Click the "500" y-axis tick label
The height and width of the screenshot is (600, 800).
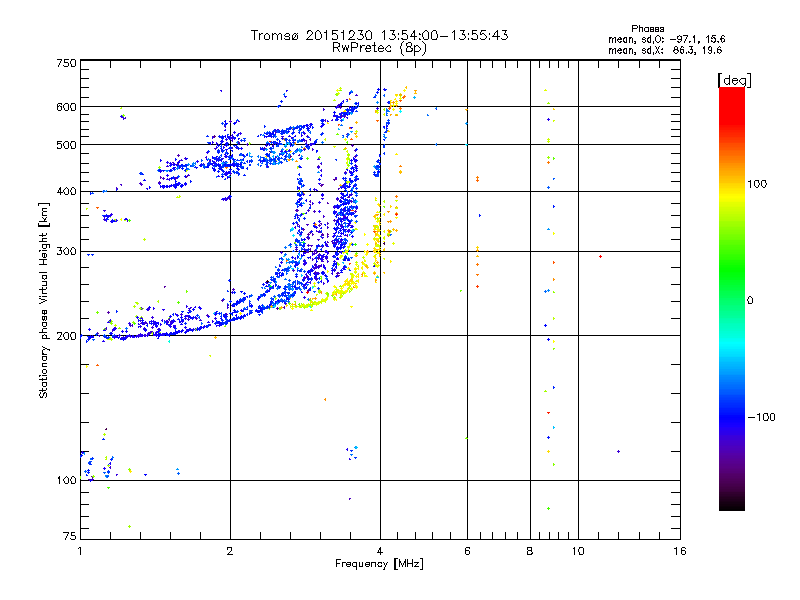point(66,145)
